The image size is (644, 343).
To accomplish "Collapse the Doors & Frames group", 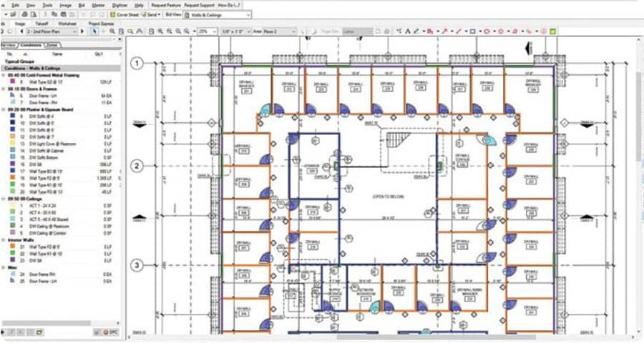I will click(4, 89).
